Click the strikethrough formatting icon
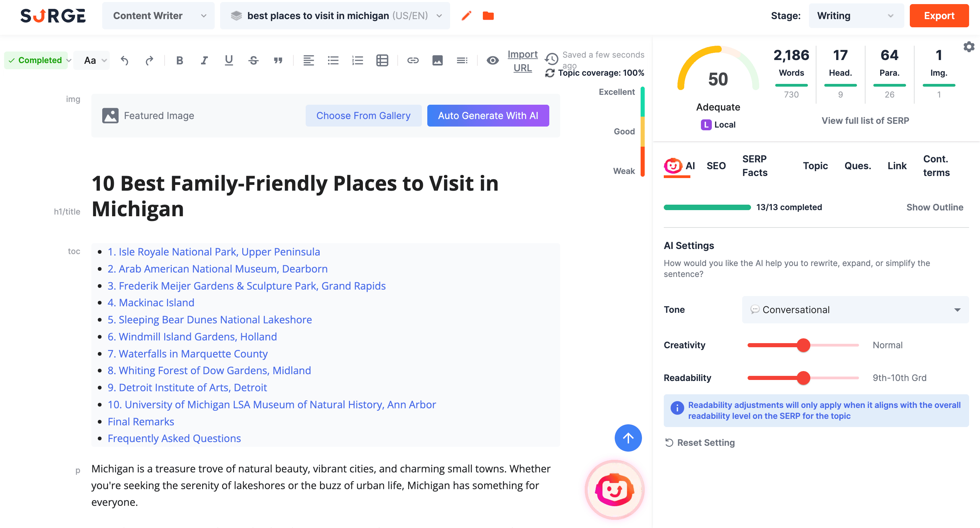Screen dimensions: 980x528 click(253, 60)
